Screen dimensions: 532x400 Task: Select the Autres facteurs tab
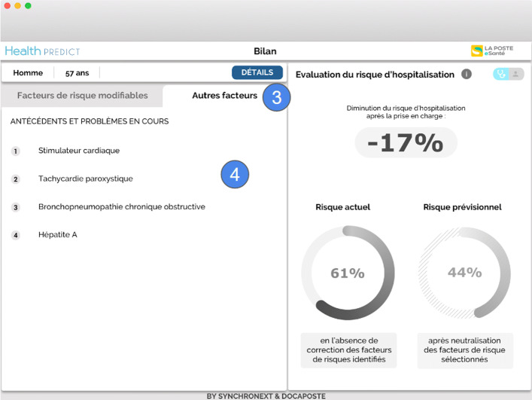coord(224,96)
